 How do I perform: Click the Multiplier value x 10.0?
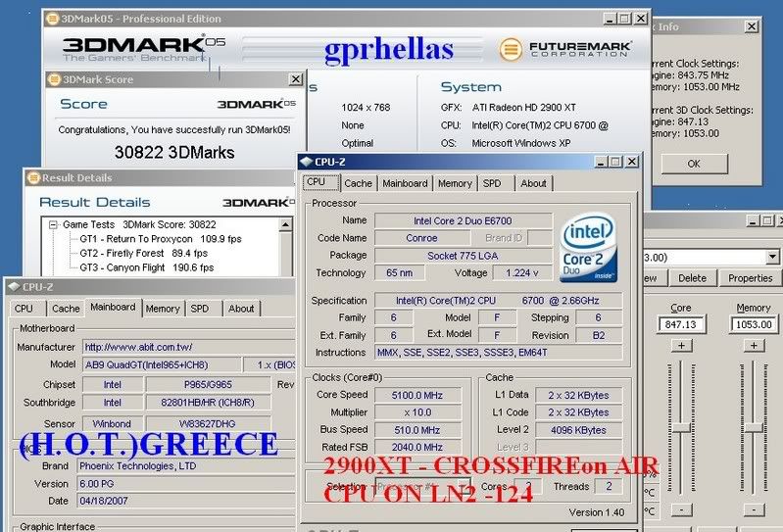[417, 412]
